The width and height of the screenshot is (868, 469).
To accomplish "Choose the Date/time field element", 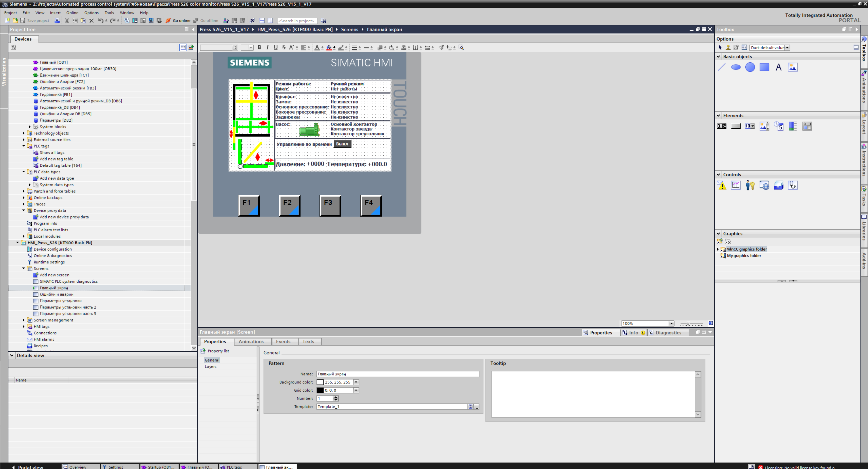I will pyautogui.click(x=778, y=126).
